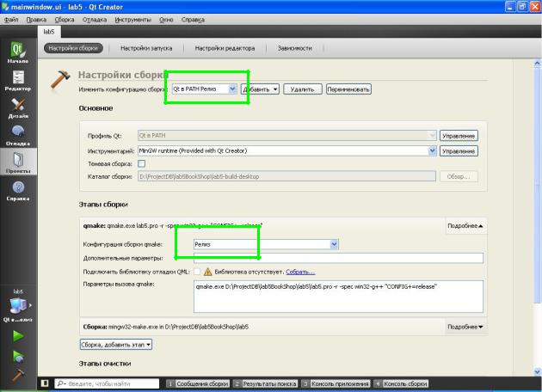Screen dimensions: 542x392
Task: Open the Инструментарий MinGW runtime dropdown
Action: pyautogui.click(x=286, y=150)
